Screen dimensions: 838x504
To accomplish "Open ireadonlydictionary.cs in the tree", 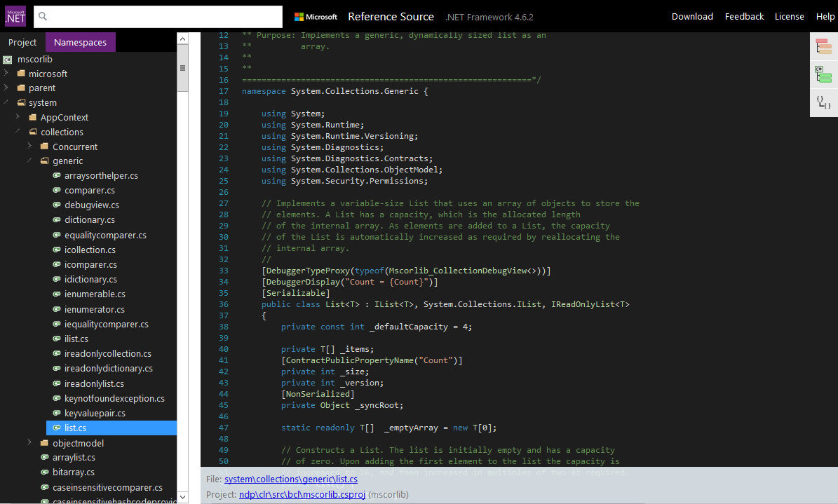I will coord(109,368).
